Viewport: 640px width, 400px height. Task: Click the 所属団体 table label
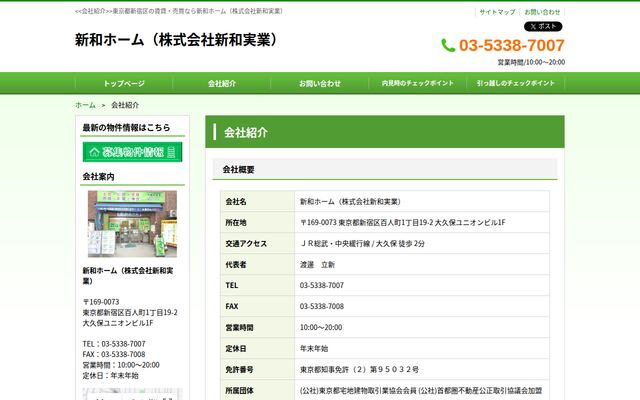click(239, 391)
